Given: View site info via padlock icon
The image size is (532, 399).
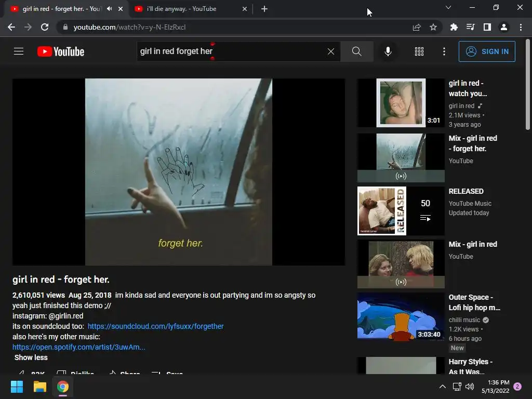Looking at the screenshot, I should (65, 27).
